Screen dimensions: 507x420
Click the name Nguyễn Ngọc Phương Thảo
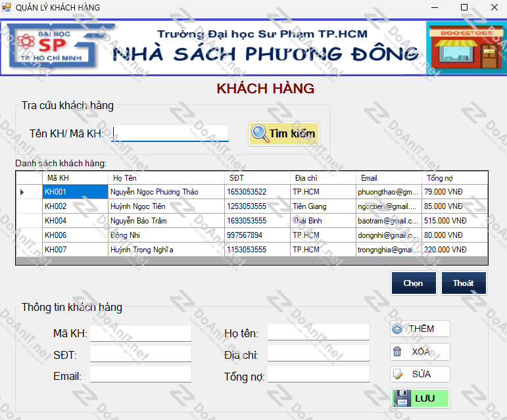[166, 192]
